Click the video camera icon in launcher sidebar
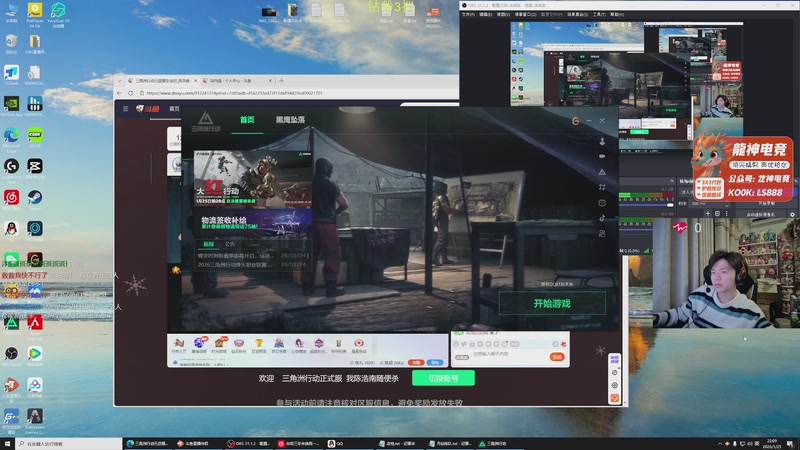Image resolution: width=800 pixels, height=450 pixels. (602, 156)
